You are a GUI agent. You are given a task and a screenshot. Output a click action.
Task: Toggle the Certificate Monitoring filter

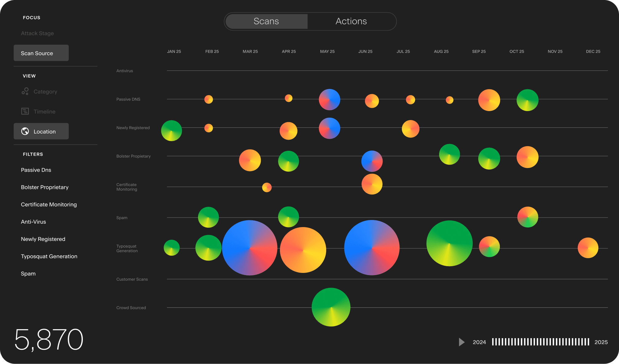point(49,204)
